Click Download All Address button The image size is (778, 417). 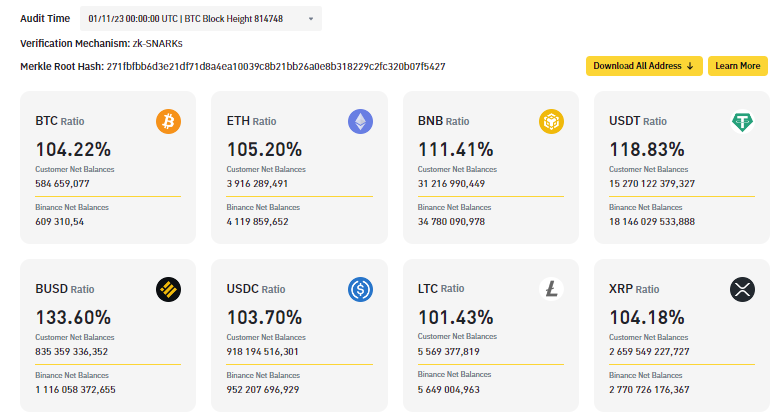coord(644,66)
